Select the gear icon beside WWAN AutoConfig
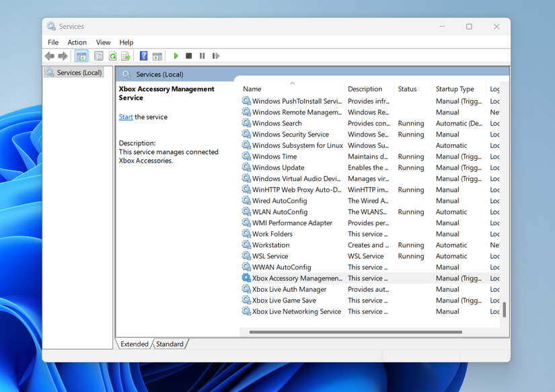The image size is (555, 392). (x=246, y=267)
